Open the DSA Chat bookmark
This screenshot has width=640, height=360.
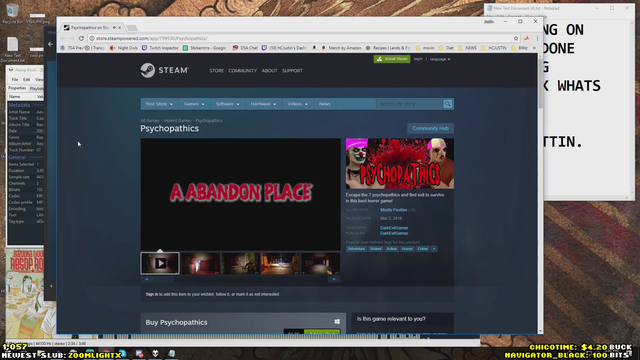[x=245, y=48]
